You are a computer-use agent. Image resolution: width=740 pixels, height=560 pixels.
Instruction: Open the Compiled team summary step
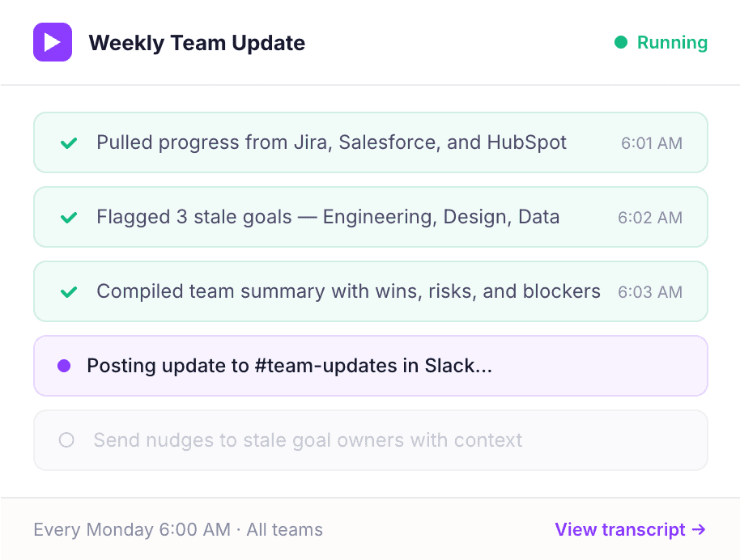(348, 292)
